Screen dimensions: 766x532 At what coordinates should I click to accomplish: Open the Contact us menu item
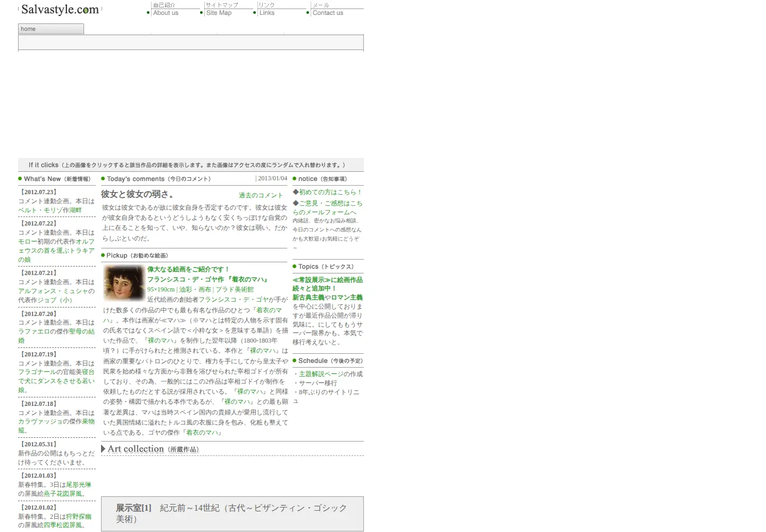click(x=328, y=13)
